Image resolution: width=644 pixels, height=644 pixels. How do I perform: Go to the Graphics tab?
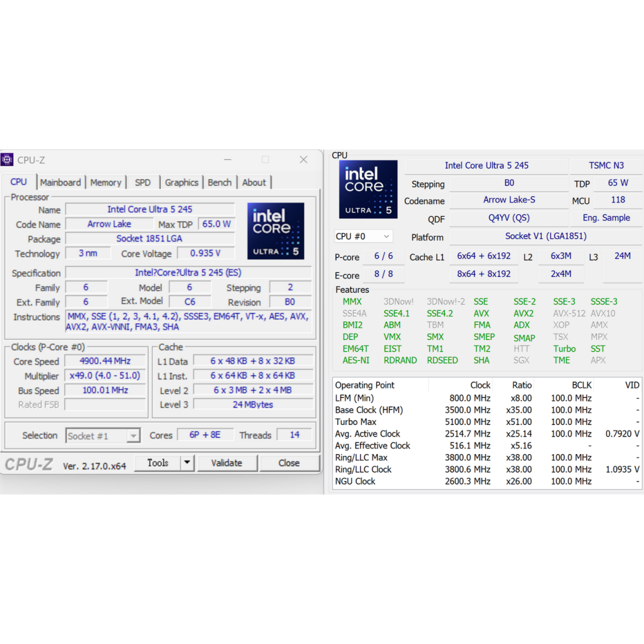point(182,182)
